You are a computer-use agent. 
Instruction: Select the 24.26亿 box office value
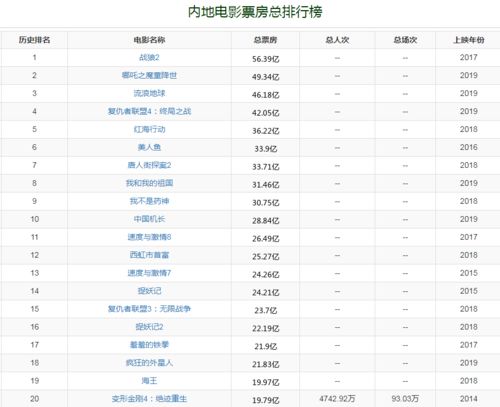(265, 275)
